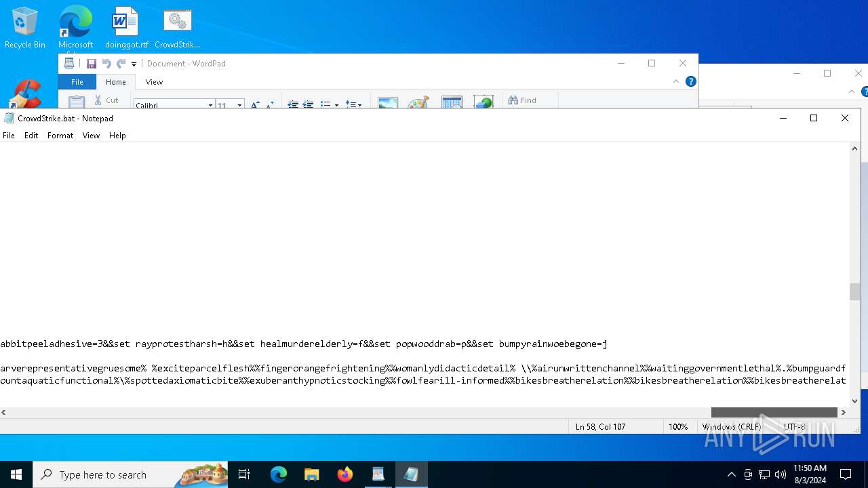Screen dimensions: 868x488
Task: Open Customize Quick Access Toolbar dropdown in WordPad
Action: tap(134, 64)
